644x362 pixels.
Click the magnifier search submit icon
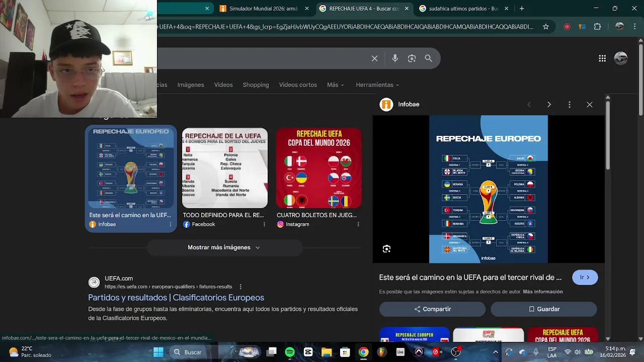(429, 58)
